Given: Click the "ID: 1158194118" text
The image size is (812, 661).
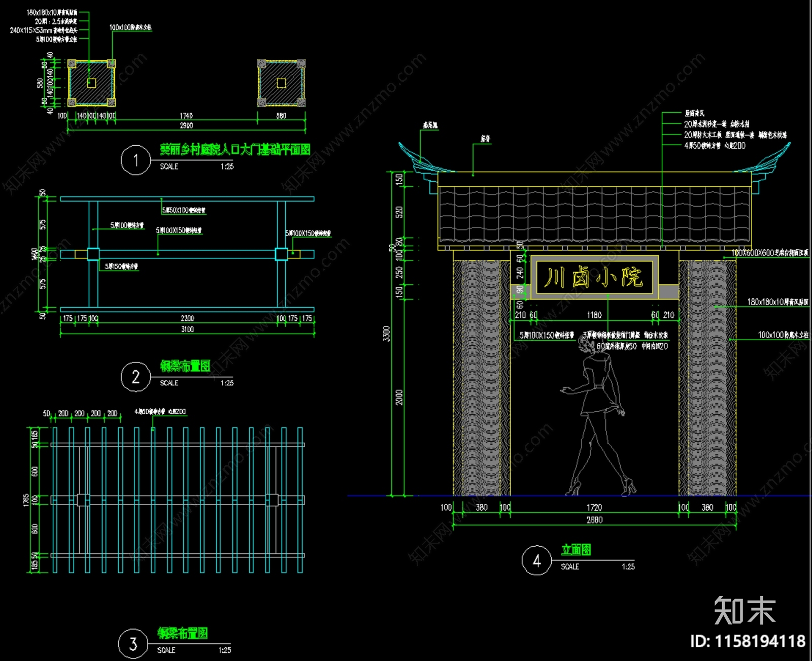Looking at the screenshot, I should point(748,641).
